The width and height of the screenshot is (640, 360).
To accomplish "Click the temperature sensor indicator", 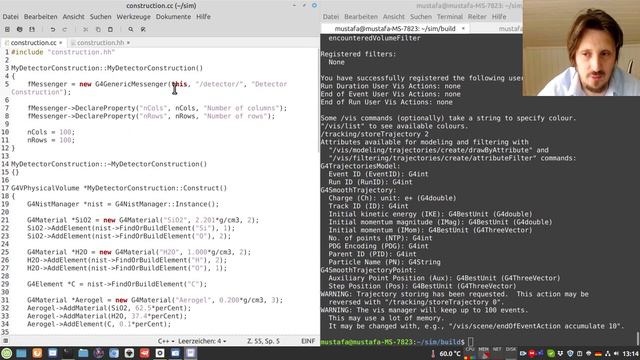I will [x=446, y=353].
